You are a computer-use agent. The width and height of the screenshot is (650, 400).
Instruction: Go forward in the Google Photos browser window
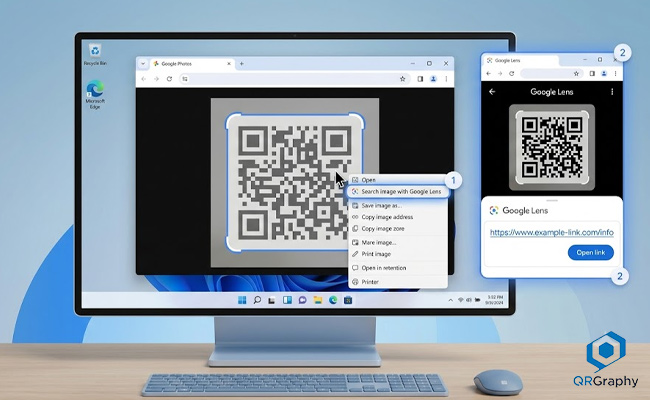click(156, 79)
